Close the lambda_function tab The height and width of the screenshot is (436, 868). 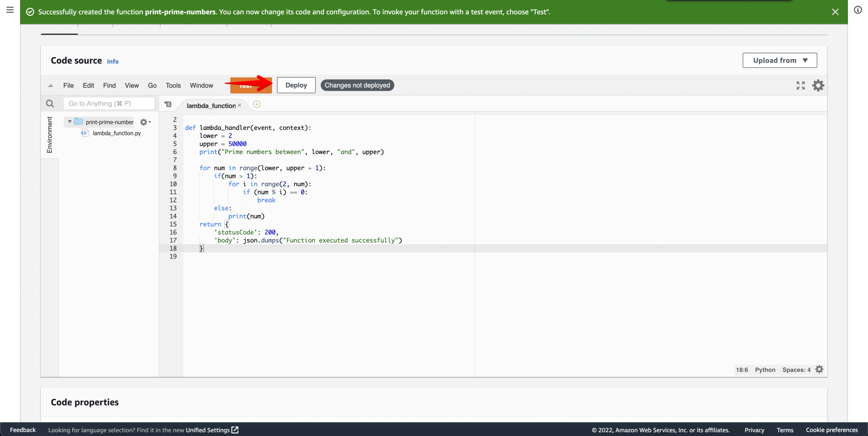click(239, 106)
